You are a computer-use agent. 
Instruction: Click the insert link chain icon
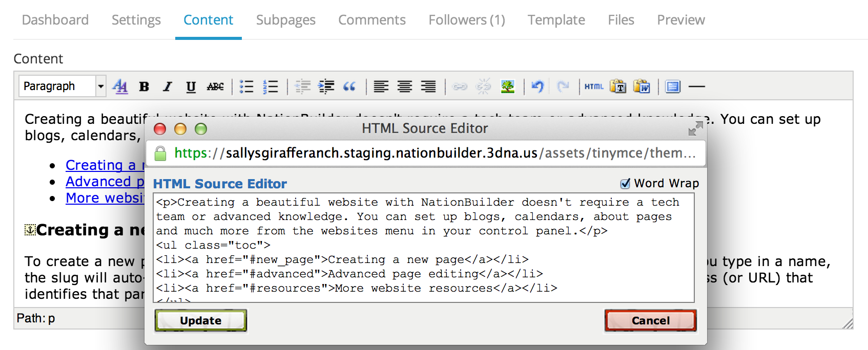[460, 86]
